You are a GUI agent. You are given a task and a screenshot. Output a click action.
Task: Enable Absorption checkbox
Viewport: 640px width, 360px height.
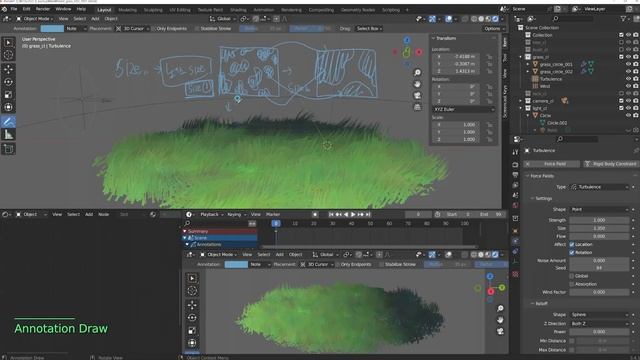coord(572,284)
